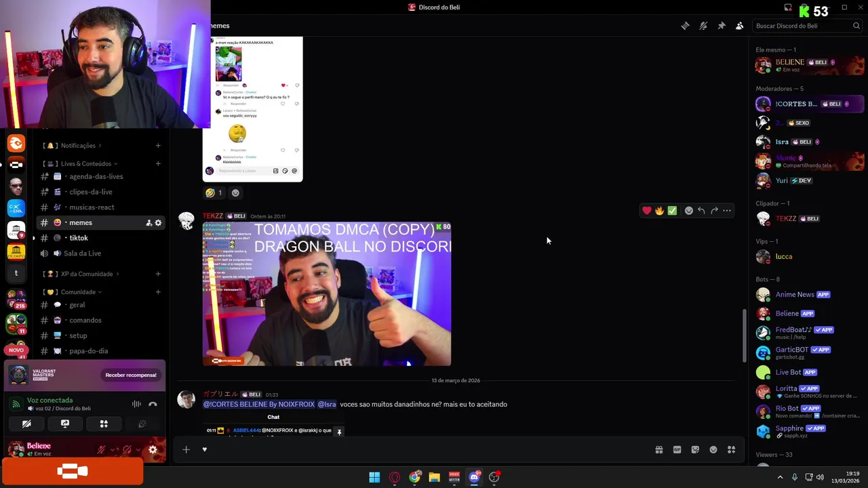Toggle channel notification bell in header
Image resolution: width=868 pixels, height=488 pixels.
coord(703,26)
